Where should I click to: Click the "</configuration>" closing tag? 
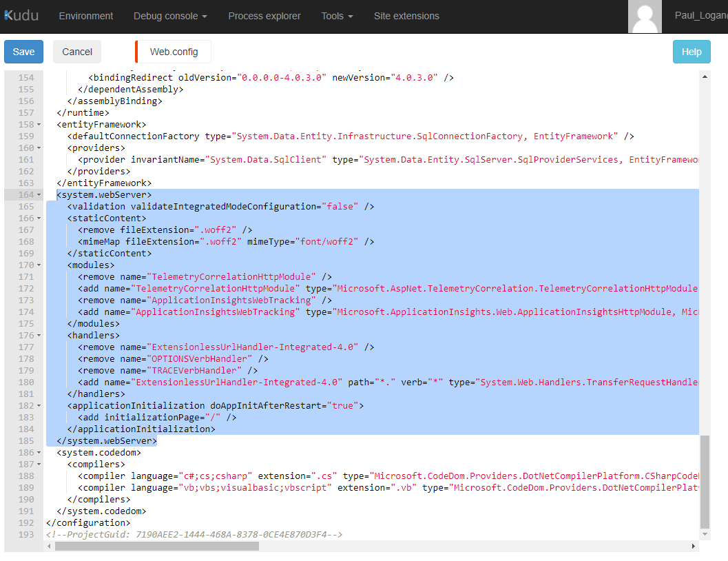(x=88, y=523)
